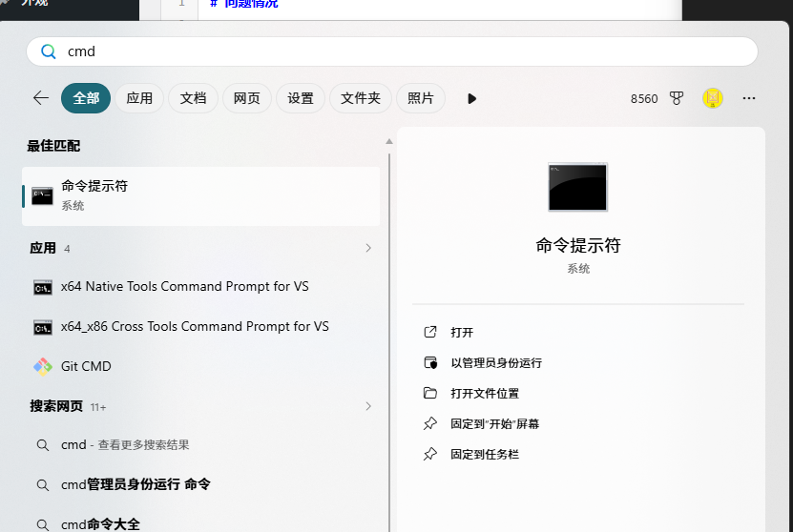
Task: Click the results list scrollbar up arrow
Action: tap(388, 142)
